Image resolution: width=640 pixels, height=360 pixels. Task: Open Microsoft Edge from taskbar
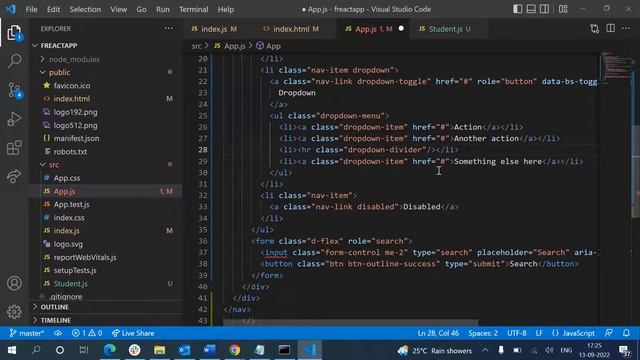coord(110,350)
